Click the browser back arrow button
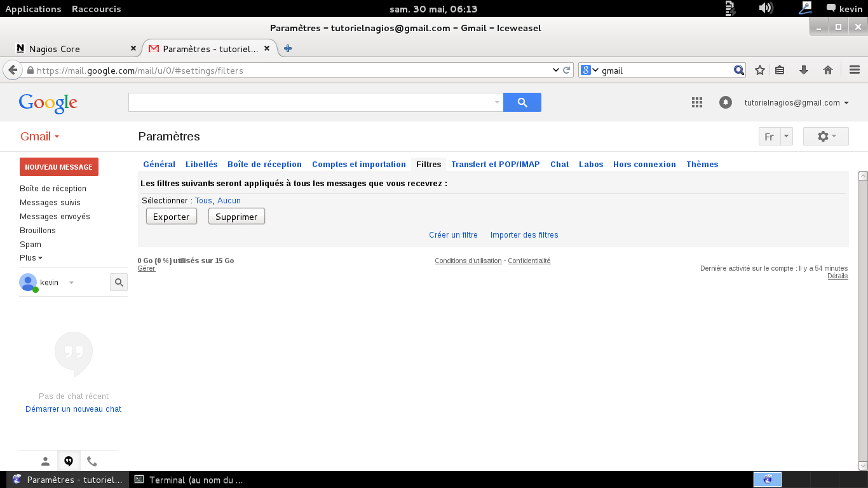This screenshot has width=868, height=488. [12, 70]
